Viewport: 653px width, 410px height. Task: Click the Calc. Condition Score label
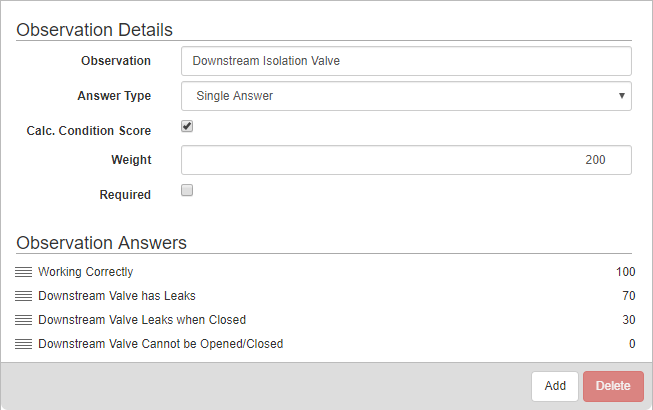[89, 131]
